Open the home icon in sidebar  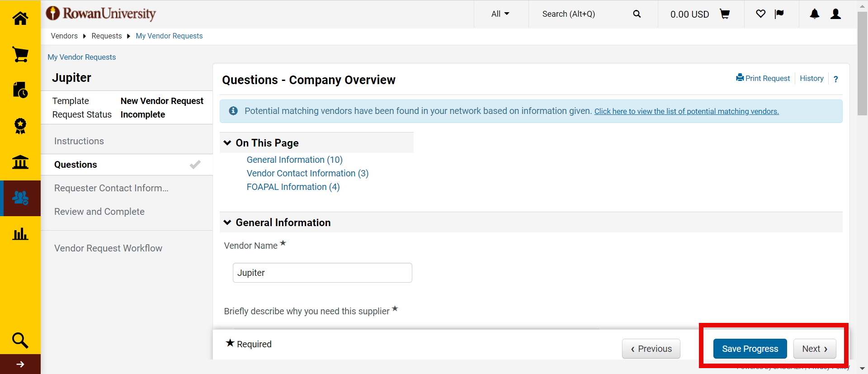point(20,19)
